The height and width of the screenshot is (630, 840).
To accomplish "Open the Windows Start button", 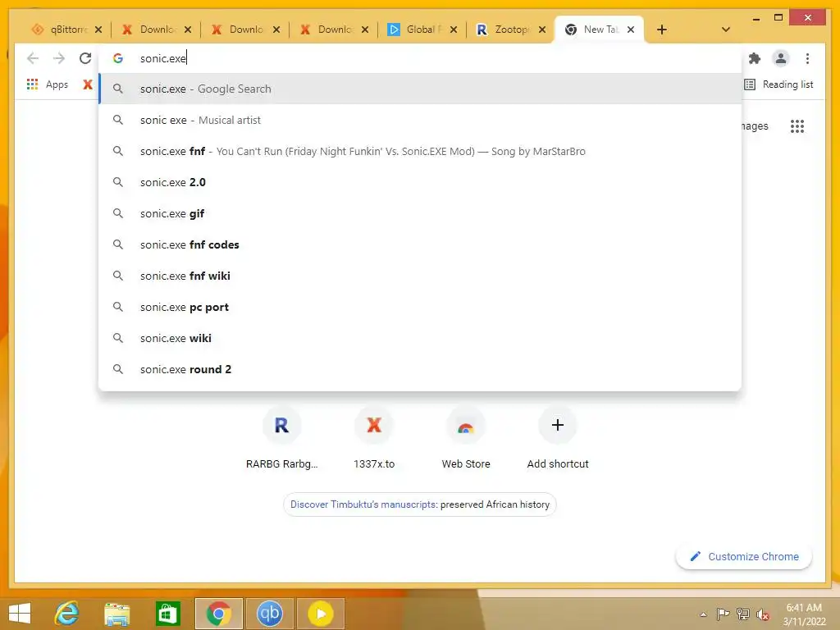I will (20, 613).
